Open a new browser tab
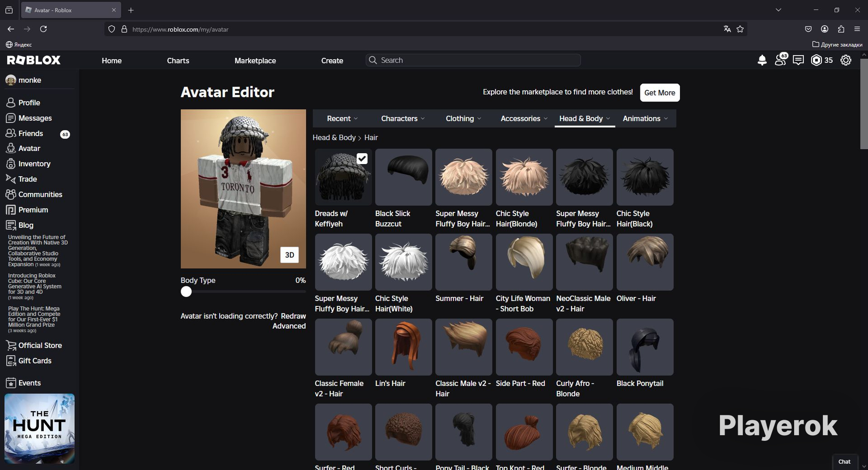The width and height of the screenshot is (868, 470). pyautogui.click(x=131, y=10)
